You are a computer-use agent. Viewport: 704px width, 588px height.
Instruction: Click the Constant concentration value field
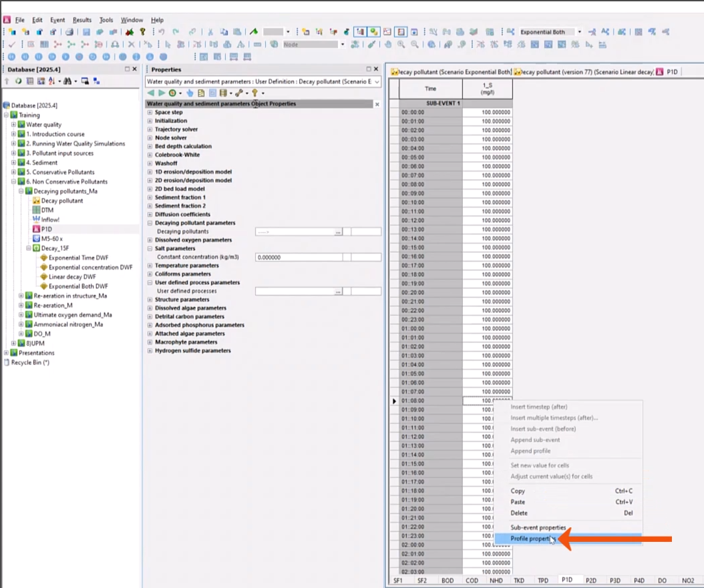pos(294,257)
